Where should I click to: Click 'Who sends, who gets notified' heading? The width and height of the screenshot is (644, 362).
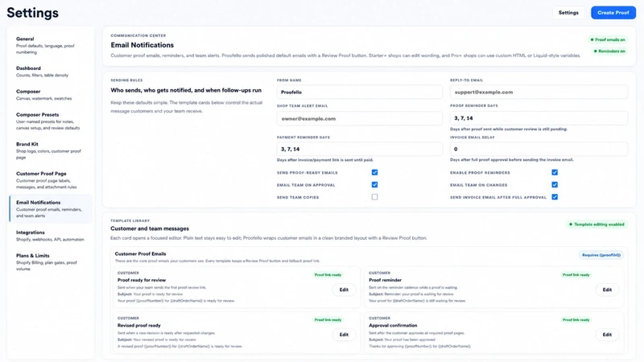(x=186, y=90)
